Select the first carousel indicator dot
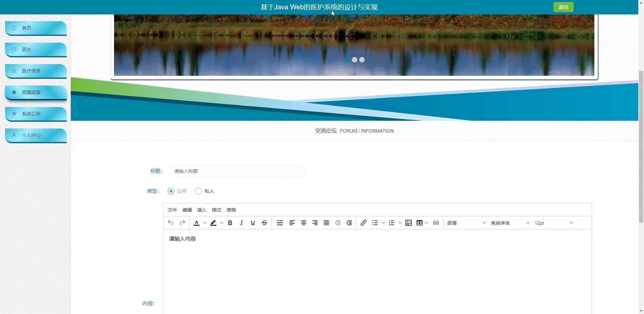644x314 pixels. [x=347, y=60]
